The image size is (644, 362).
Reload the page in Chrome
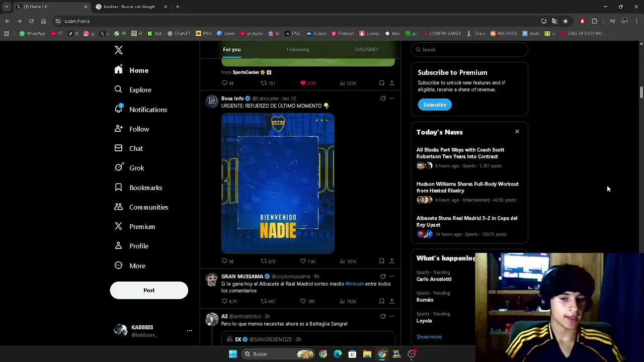click(x=31, y=21)
